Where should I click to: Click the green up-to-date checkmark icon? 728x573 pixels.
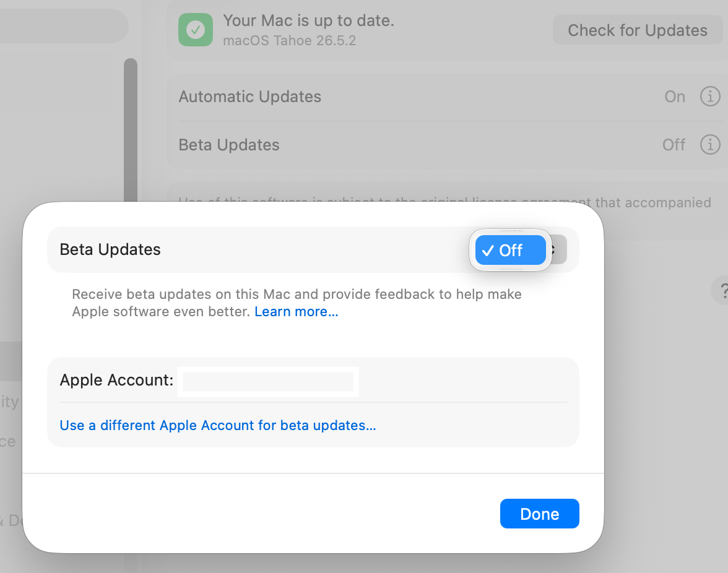[196, 30]
